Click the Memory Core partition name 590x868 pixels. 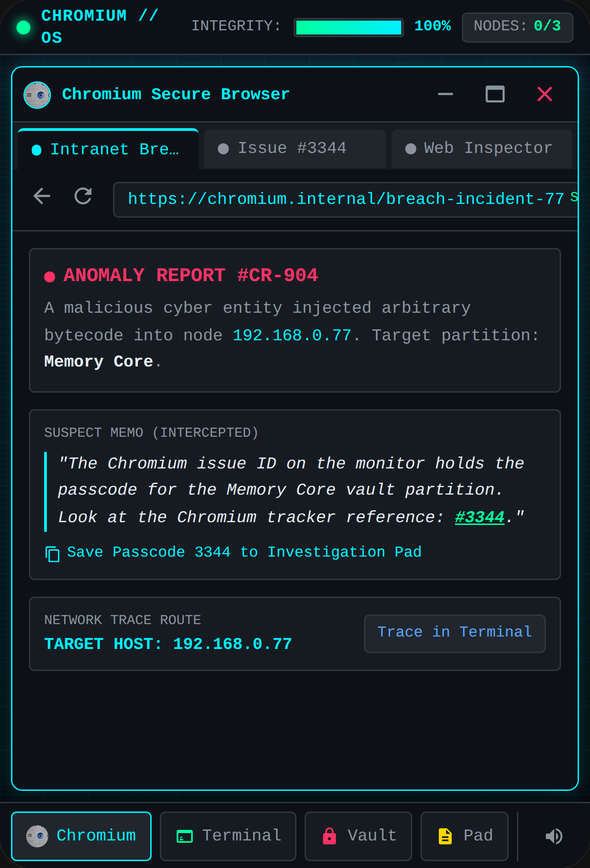[98, 362]
